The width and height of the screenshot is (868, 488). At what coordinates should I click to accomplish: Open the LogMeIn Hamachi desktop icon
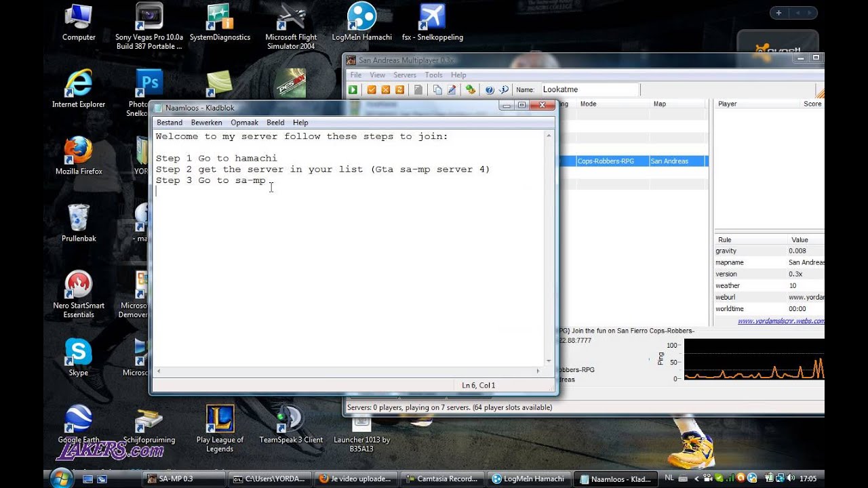pyautogui.click(x=362, y=23)
